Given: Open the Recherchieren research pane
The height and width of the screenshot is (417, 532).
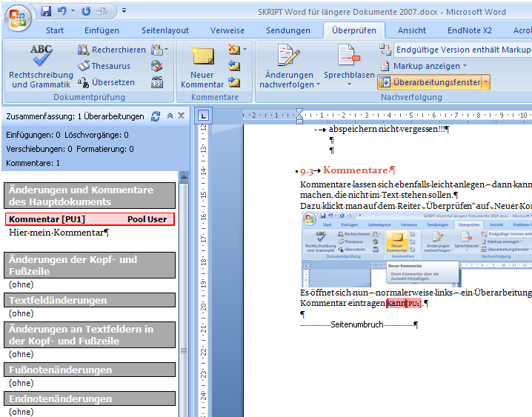Looking at the screenshot, I should pos(112,50).
